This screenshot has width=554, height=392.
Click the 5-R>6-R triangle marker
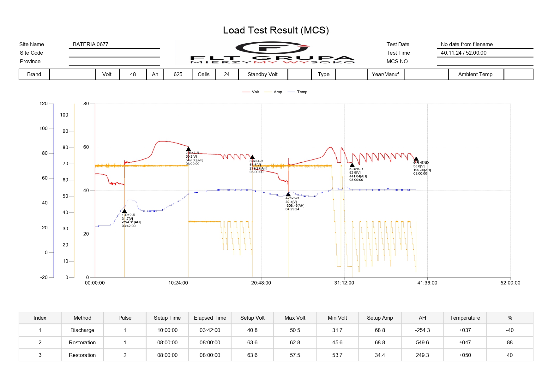[352, 165]
